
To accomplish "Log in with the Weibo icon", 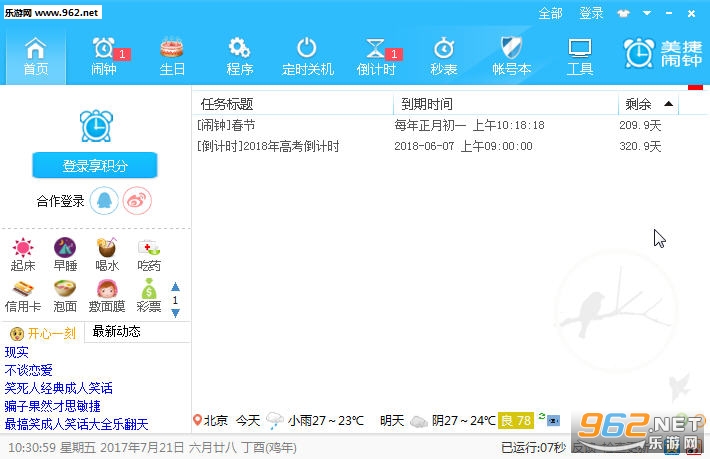I will 137,201.
